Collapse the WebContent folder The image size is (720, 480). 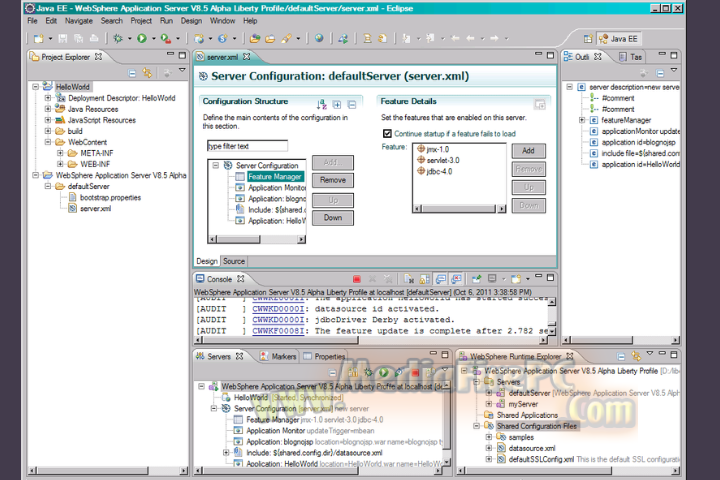tap(48, 142)
